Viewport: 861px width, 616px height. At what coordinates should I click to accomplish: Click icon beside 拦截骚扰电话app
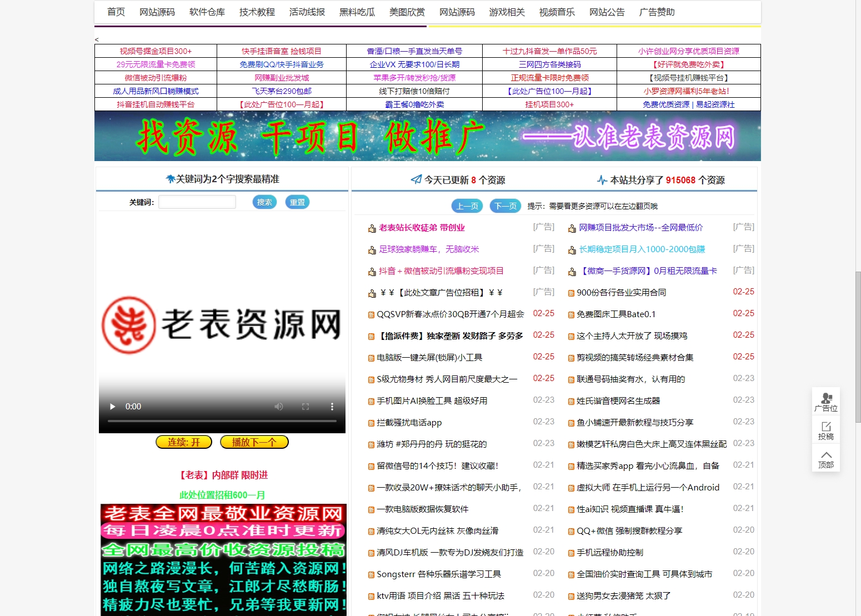pos(371,423)
